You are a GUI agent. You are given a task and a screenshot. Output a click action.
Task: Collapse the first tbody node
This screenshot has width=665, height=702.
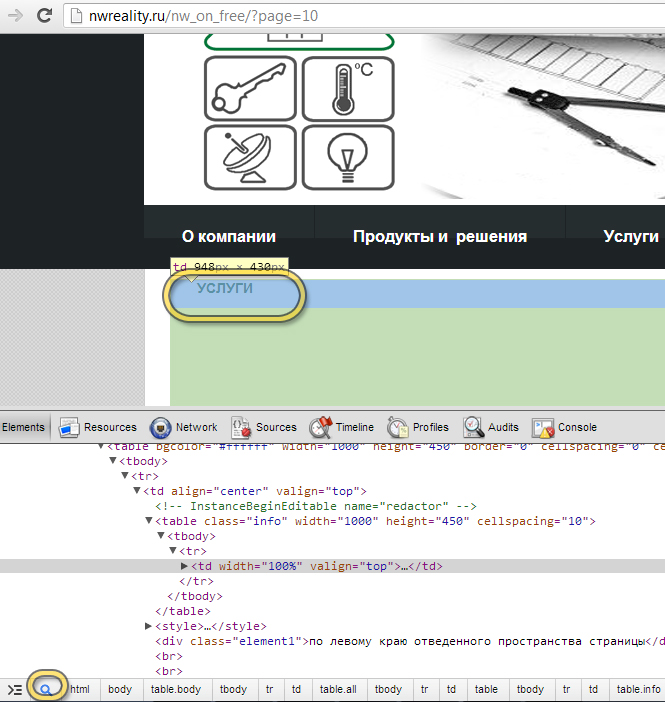(113, 461)
